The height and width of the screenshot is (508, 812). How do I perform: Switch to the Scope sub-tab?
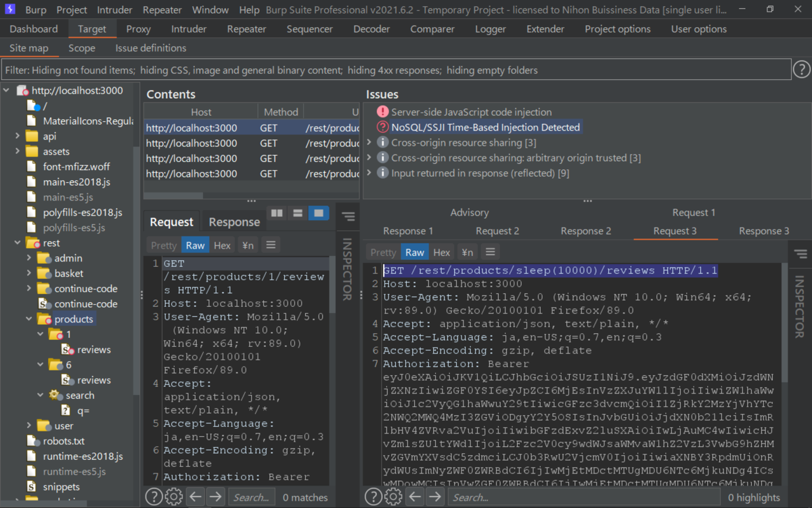82,48
